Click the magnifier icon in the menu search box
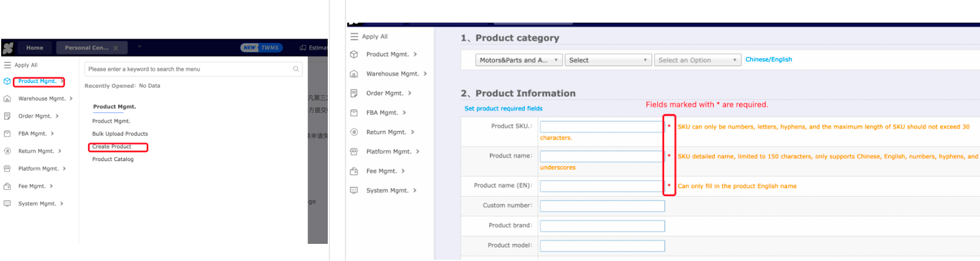Image resolution: width=980 pixels, height=261 pixels. point(296,69)
